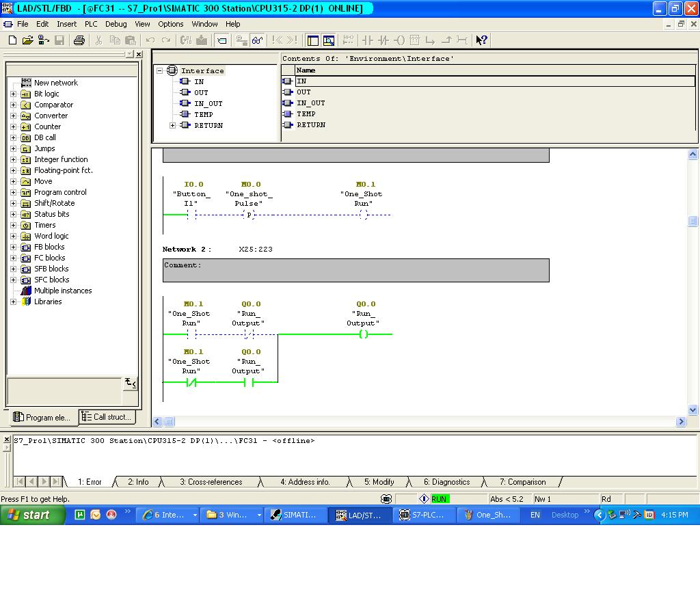Open the PLC menu

pos(90,23)
